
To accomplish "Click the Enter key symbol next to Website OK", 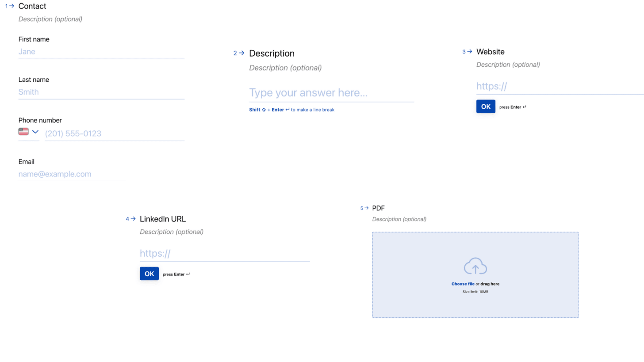I will pyautogui.click(x=524, y=107).
